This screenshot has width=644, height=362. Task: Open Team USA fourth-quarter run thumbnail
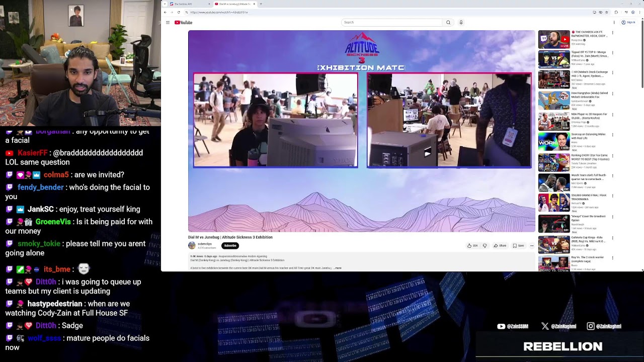554,183
